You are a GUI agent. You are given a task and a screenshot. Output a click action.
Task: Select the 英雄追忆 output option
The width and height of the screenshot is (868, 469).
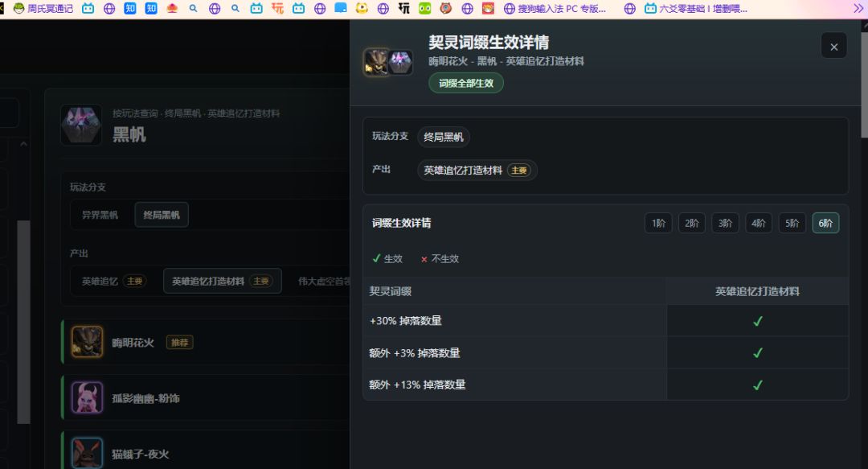pyautogui.click(x=113, y=281)
